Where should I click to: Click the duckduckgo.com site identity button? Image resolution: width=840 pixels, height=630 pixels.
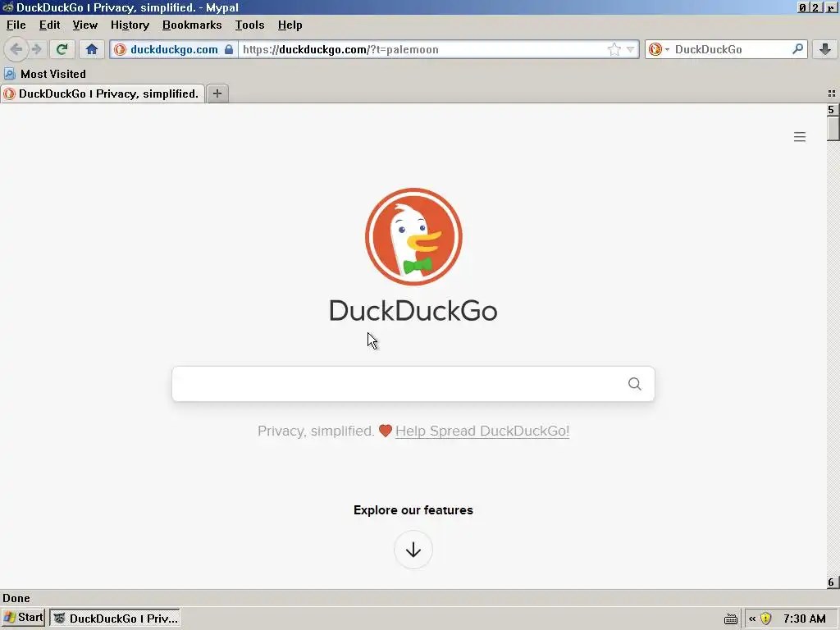[x=174, y=49]
